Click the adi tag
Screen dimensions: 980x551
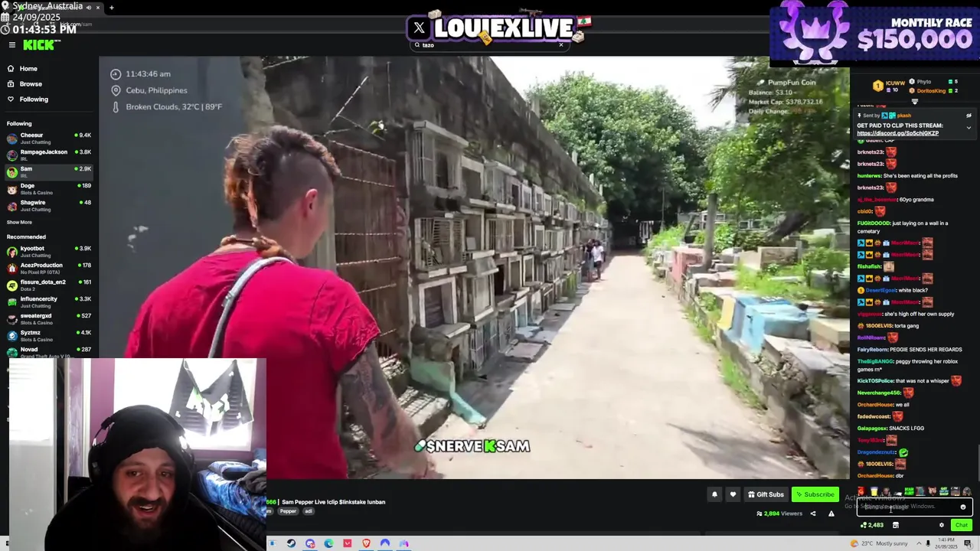click(x=309, y=511)
